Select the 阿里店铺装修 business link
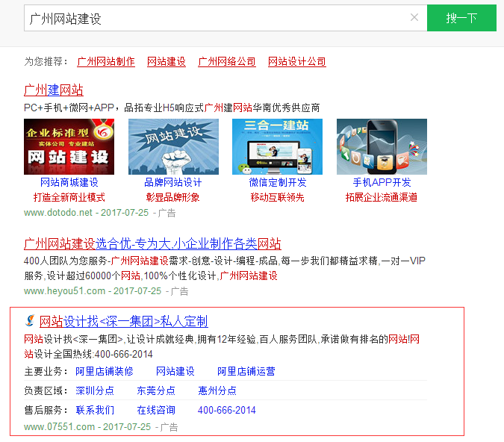 (x=105, y=371)
